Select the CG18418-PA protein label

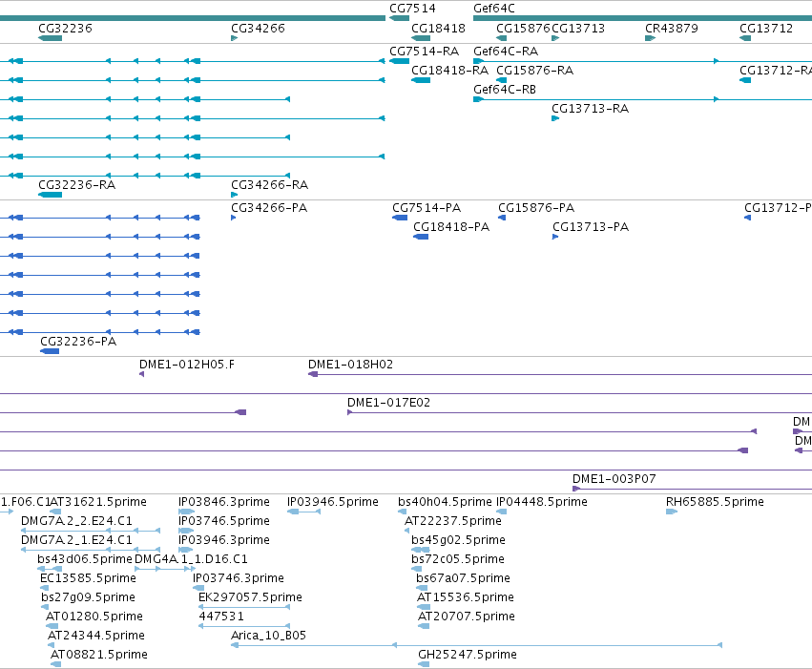(451, 227)
